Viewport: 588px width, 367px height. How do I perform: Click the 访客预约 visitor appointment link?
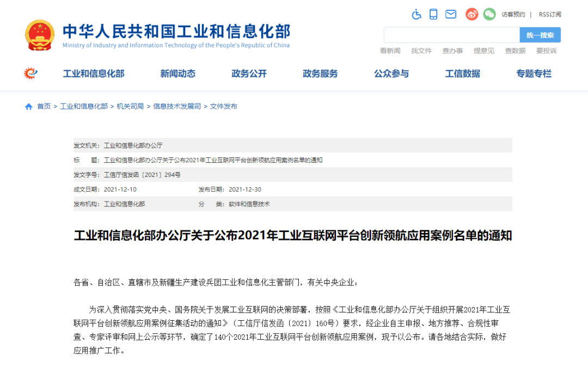[514, 14]
